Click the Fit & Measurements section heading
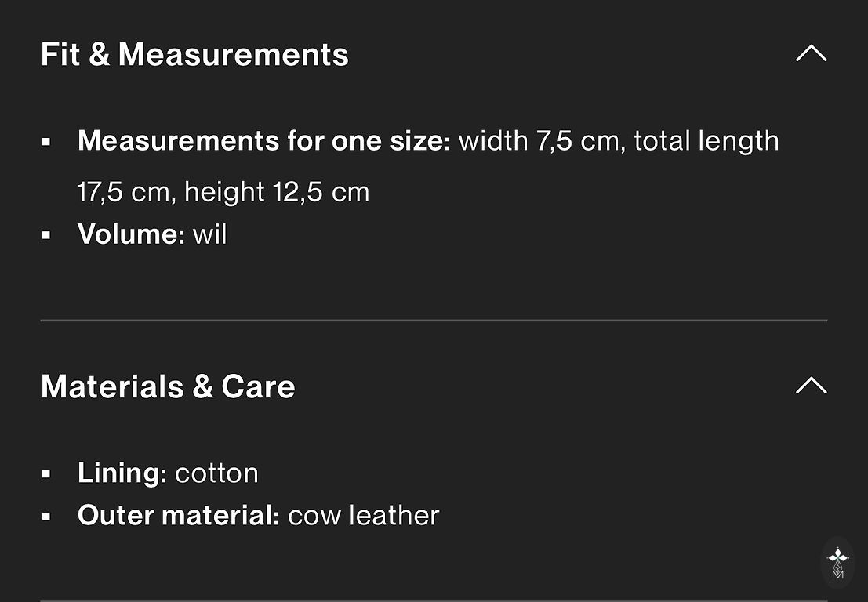This screenshot has width=868, height=602. tap(194, 55)
